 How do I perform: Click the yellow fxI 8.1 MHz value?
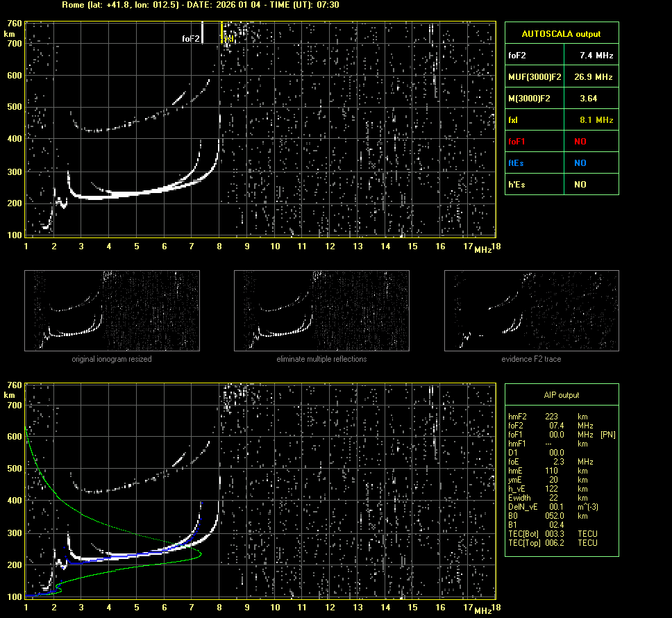(x=596, y=119)
